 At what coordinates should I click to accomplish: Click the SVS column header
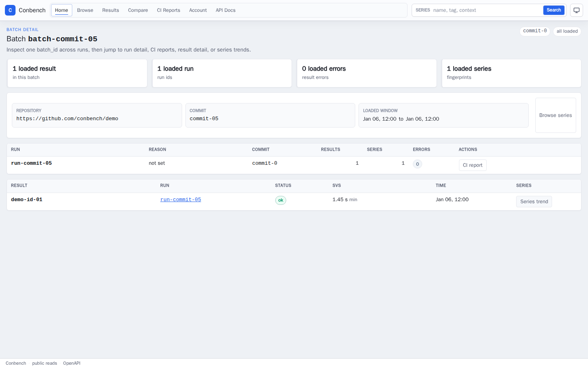click(336, 186)
